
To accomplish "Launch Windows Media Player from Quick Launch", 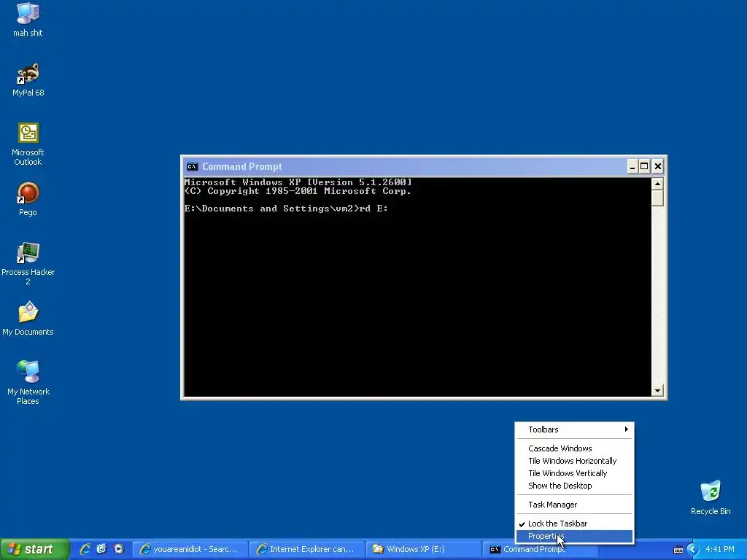I will coord(119,549).
